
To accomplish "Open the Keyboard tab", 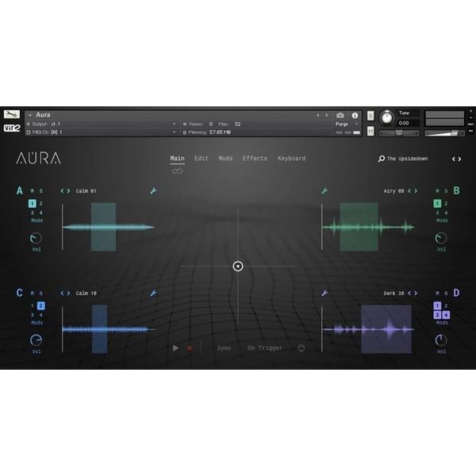I will (292, 159).
